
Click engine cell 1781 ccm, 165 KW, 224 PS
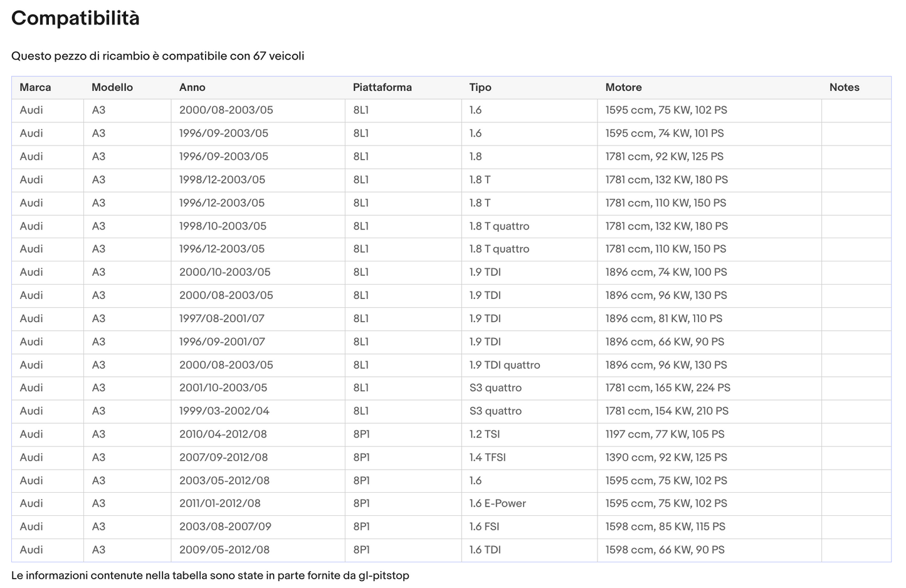tap(709, 388)
